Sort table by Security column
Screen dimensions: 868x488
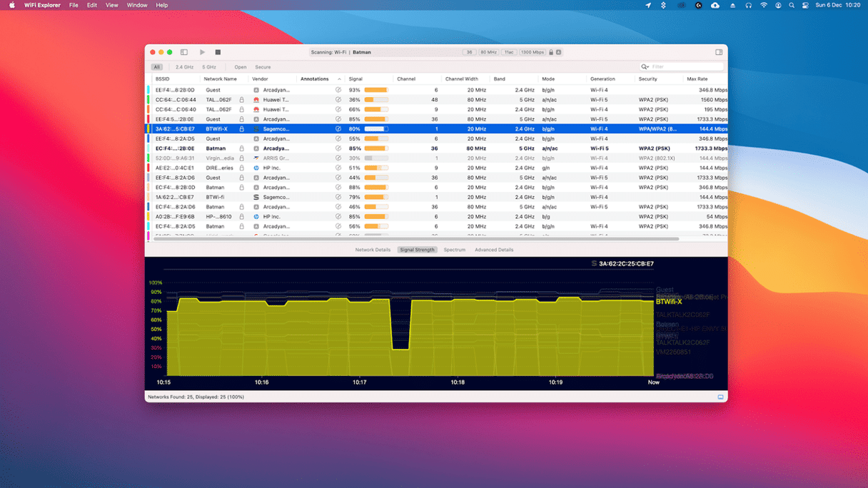(659, 79)
